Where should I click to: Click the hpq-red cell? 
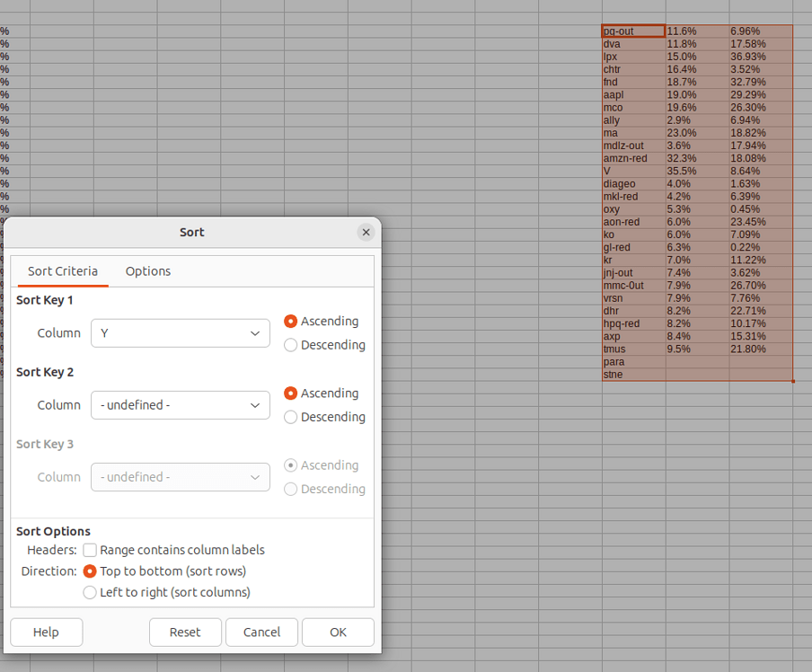pyautogui.click(x=634, y=323)
